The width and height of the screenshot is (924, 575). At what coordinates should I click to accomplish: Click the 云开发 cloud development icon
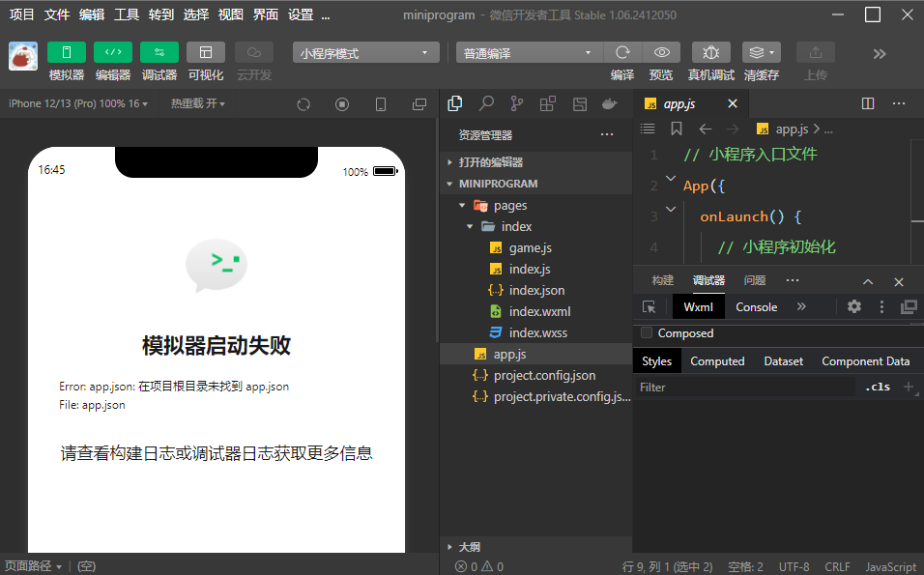pyautogui.click(x=254, y=52)
